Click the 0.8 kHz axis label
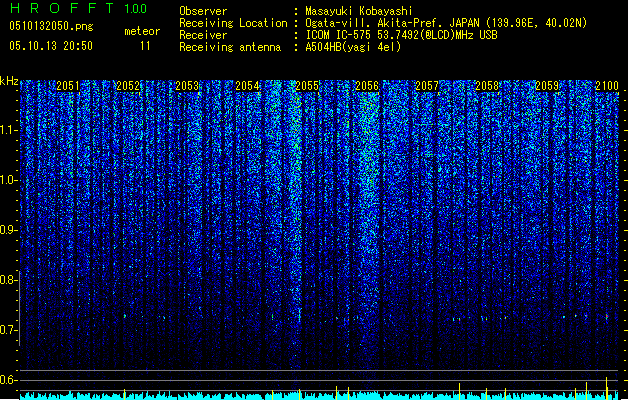The width and height of the screenshot is (629, 400). [8, 280]
